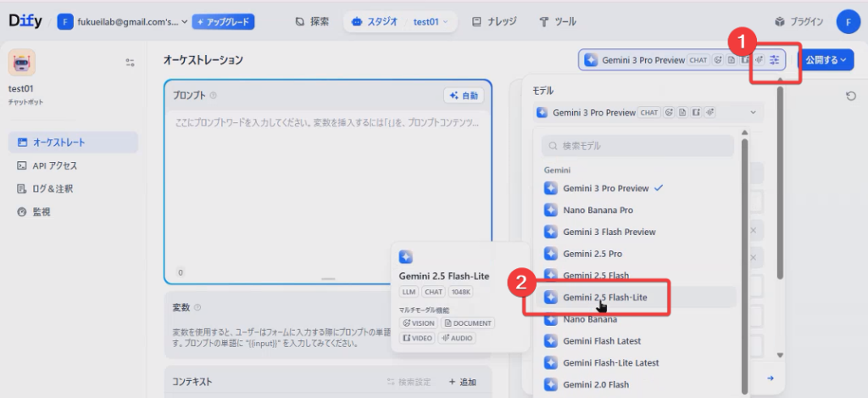Screen dimensions: 868x398
Task: Click the 検索モデル search field
Action: 637,146
